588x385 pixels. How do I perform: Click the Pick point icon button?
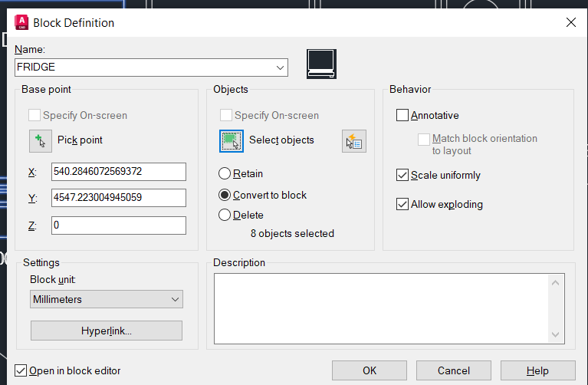tap(41, 141)
